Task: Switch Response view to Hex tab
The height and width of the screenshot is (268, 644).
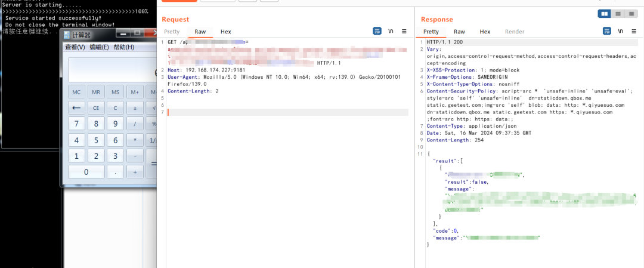Action: coord(485,32)
